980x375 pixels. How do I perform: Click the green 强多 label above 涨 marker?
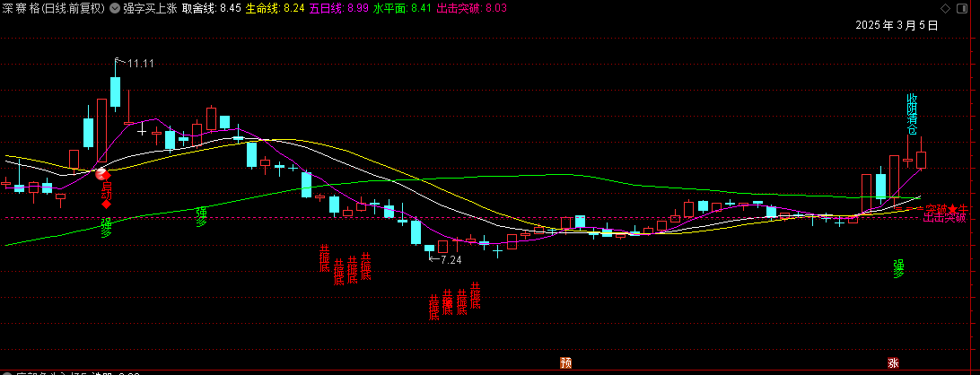pyautogui.click(x=898, y=269)
